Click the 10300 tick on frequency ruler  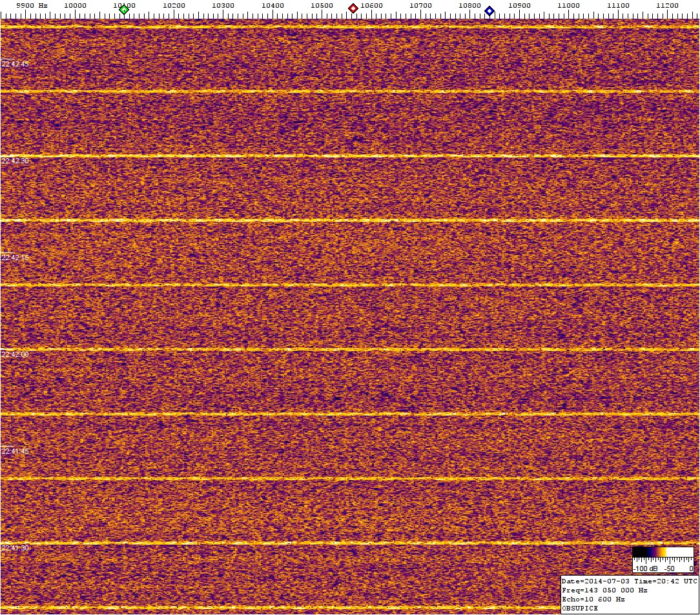(x=223, y=5)
